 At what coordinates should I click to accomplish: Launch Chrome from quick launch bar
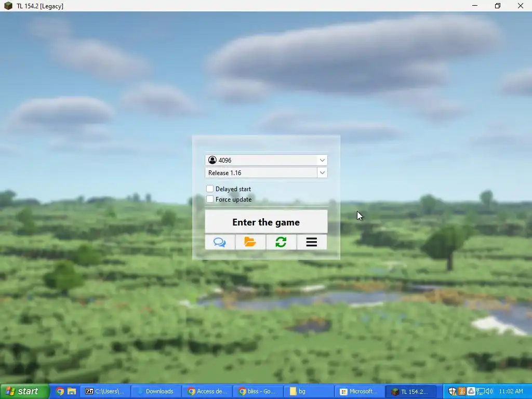point(60,391)
